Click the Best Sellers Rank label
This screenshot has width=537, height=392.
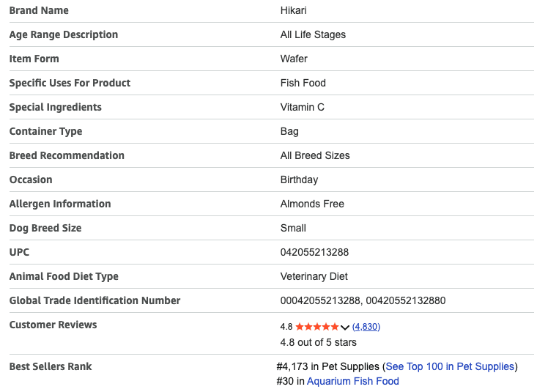[x=51, y=366]
